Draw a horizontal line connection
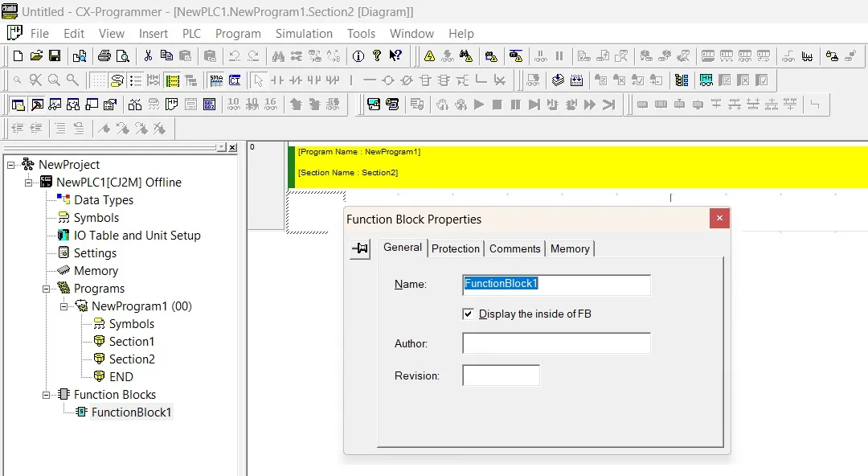 [x=370, y=80]
